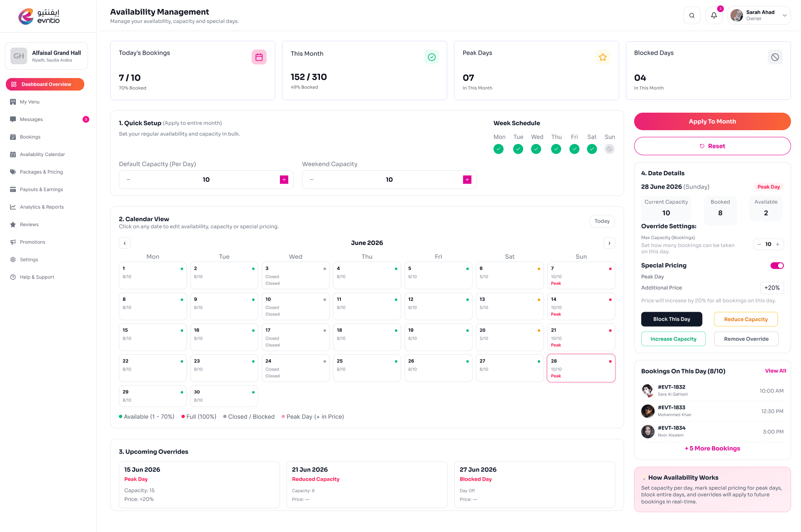
Task: Increase Default Capacity with plus button
Action: tap(284, 180)
